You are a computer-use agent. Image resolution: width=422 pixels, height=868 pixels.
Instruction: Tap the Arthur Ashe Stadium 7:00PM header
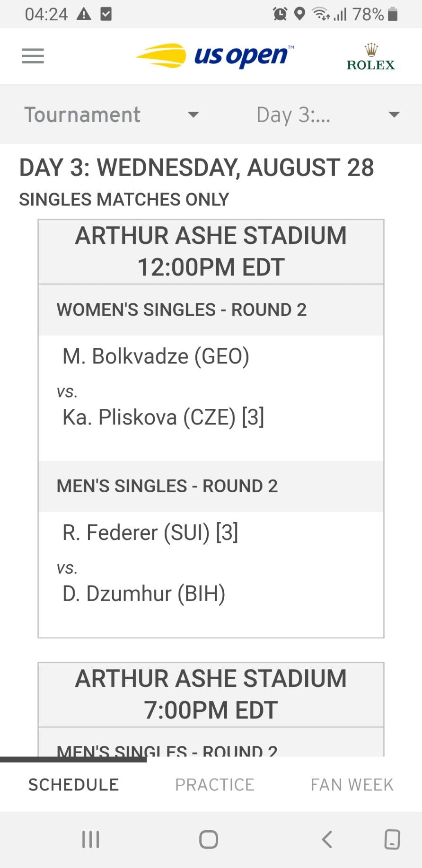(211, 694)
